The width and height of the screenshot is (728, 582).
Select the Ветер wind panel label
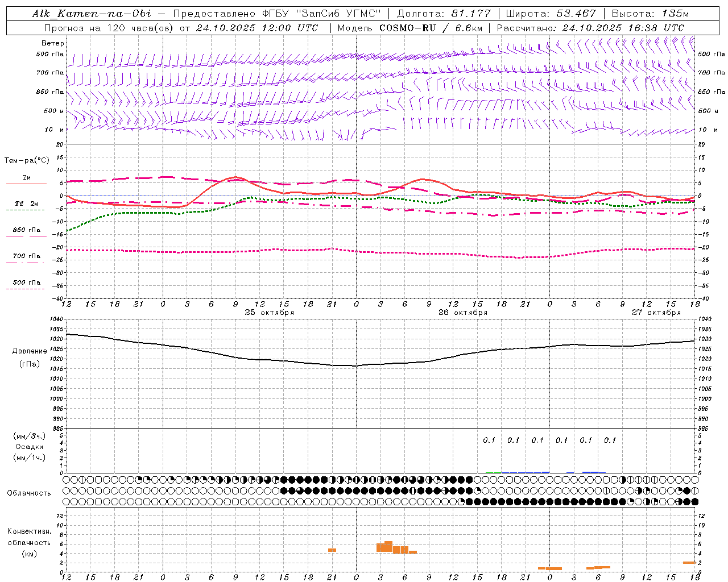[53, 43]
